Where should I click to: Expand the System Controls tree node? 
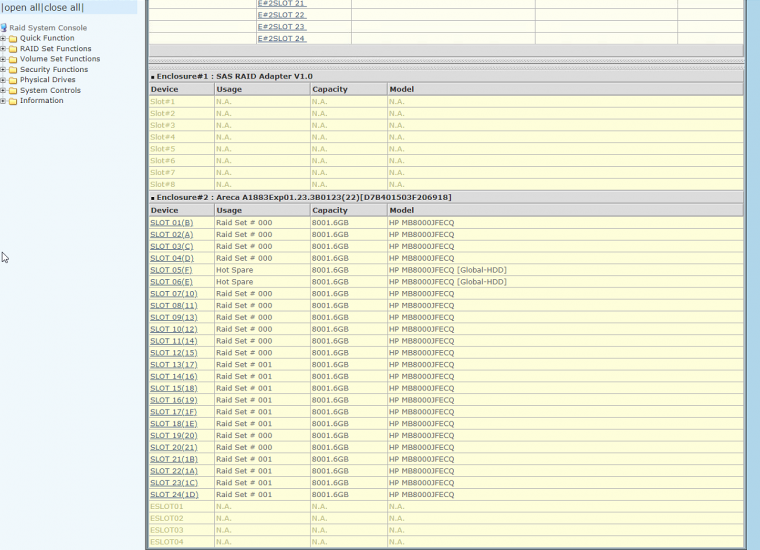click(x=3, y=91)
